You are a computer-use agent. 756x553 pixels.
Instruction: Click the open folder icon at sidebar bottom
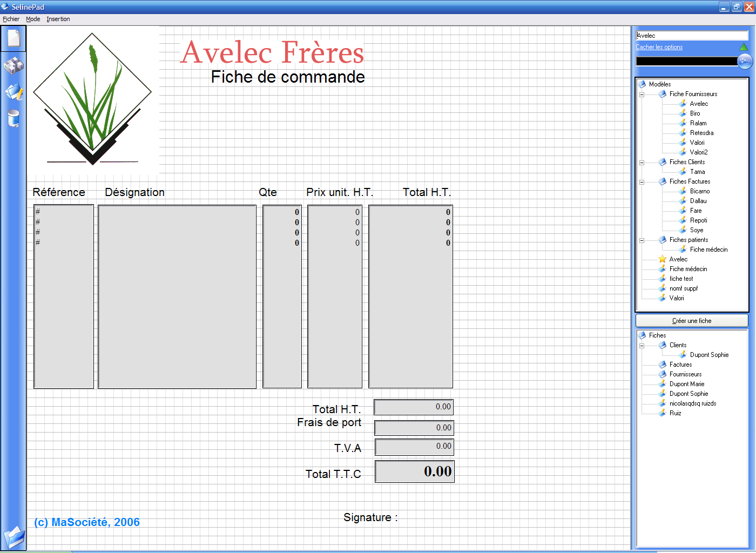pos(13,537)
